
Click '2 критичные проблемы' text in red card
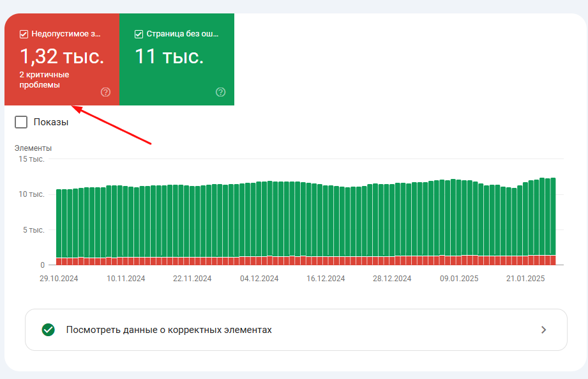[44, 80]
